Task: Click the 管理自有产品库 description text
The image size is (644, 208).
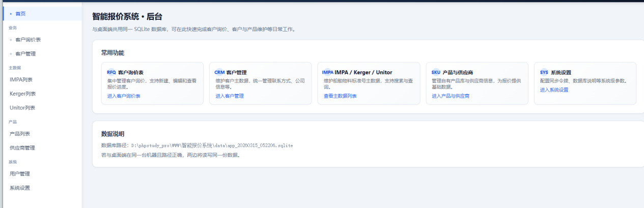Action: (477, 83)
